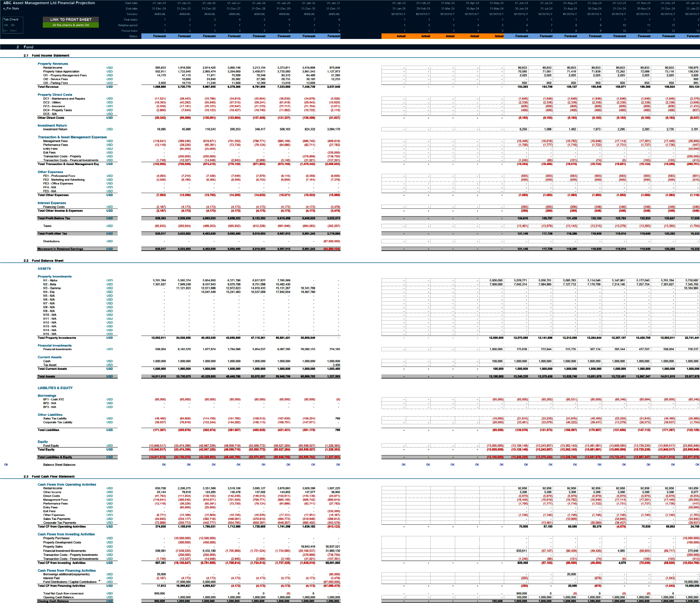Image resolution: width=700 pixels, height=603 pixels.
Task: Click the 'OI1 - Property Management Fees' row label
Action: tap(65, 75)
